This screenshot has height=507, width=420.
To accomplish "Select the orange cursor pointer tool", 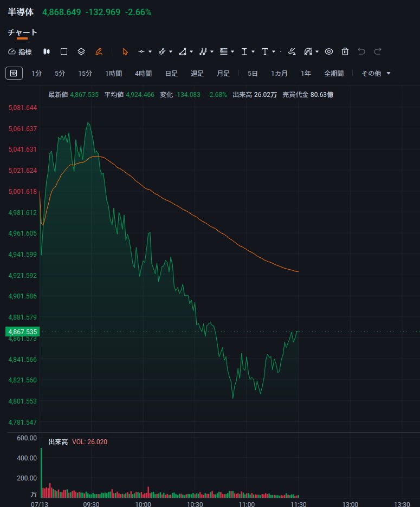I will coord(125,52).
